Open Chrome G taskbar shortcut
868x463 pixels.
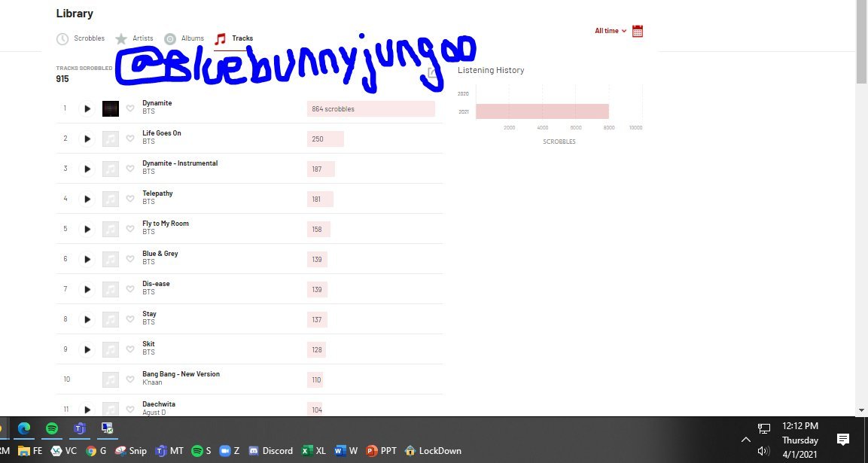96,451
